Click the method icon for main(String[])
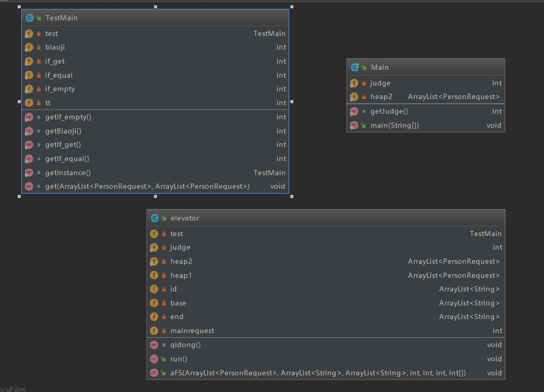Image resolution: width=544 pixels, height=392 pixels. [354, 125]
